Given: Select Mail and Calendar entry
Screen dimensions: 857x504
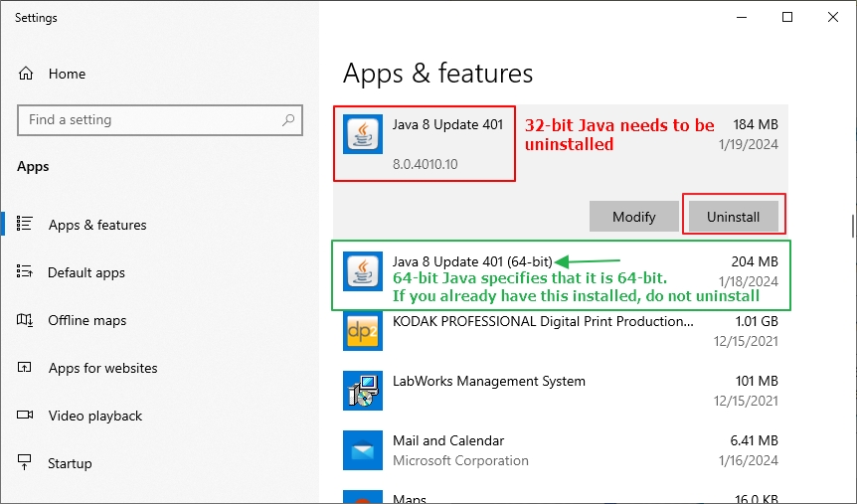Looking at the screenshot, I should pyautogui.click(x=561, y=450).
